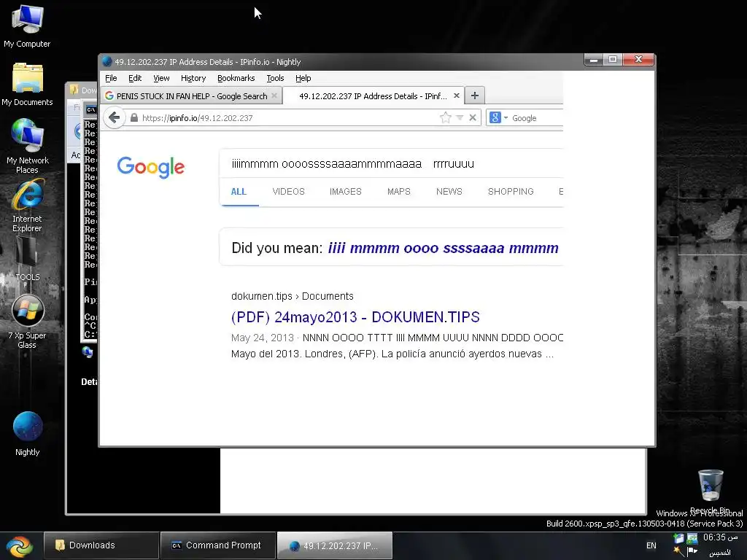Close the IP Address Details tab
Viewport: 747px width, 560px height.
[x=457, y=96]
